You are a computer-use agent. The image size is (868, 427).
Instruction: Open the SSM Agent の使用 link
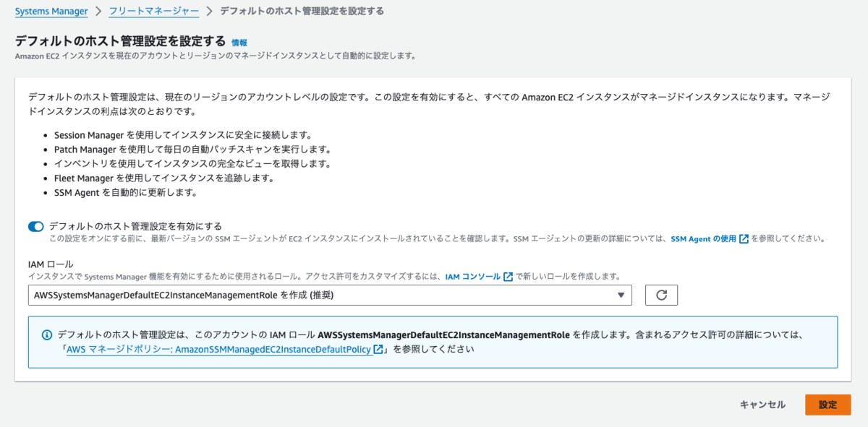point(703,238)
